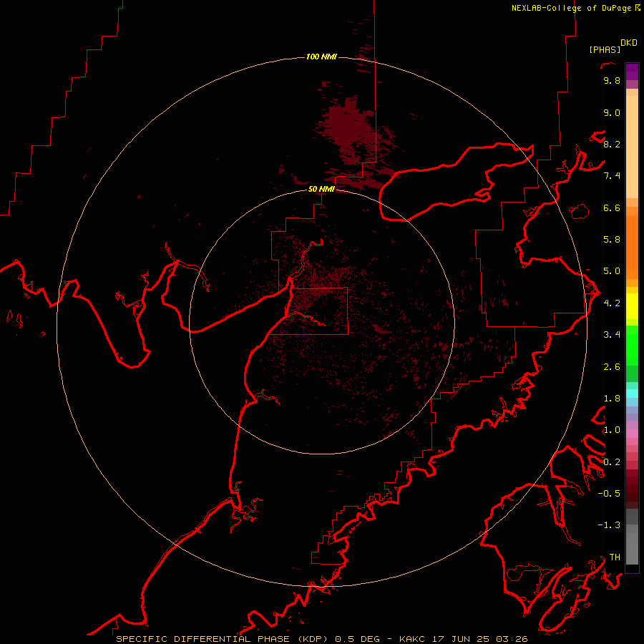Click the KAKC radar site identifier
The image size is (644, 644).
pyautogui.click(x=413, y=639)
